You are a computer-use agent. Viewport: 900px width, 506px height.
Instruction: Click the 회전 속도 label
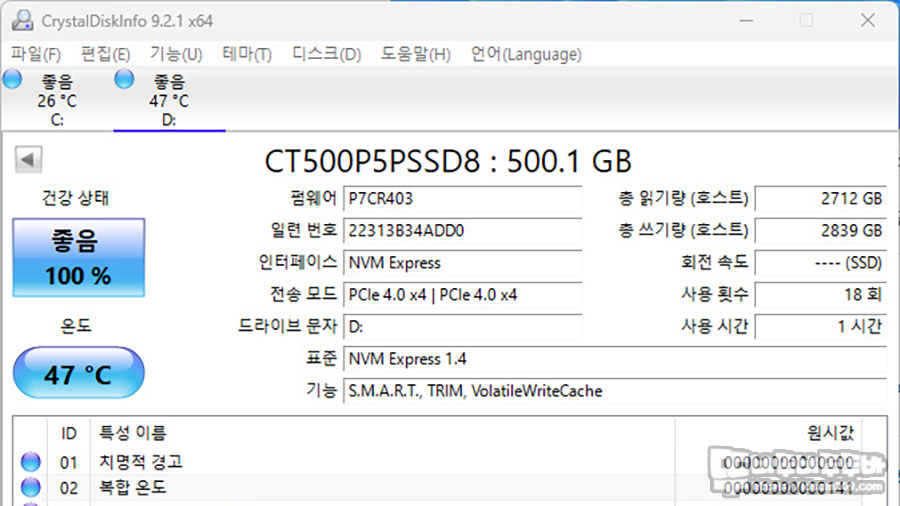(x=715, y=263)
